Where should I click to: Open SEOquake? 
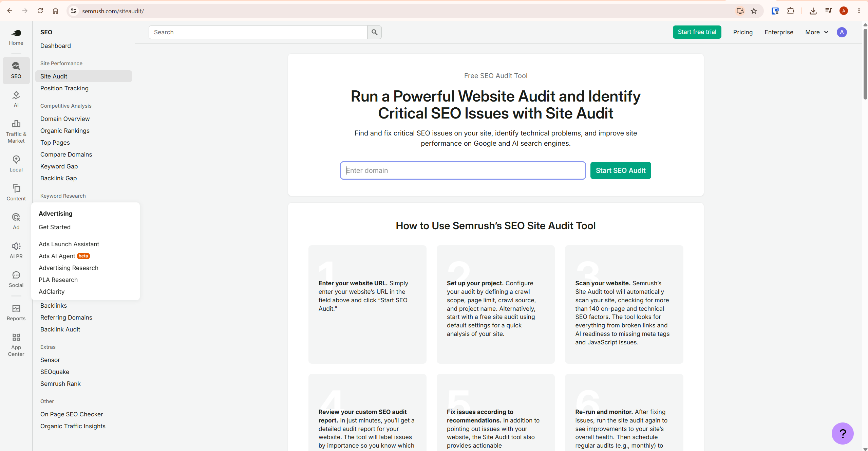point(55,372)
